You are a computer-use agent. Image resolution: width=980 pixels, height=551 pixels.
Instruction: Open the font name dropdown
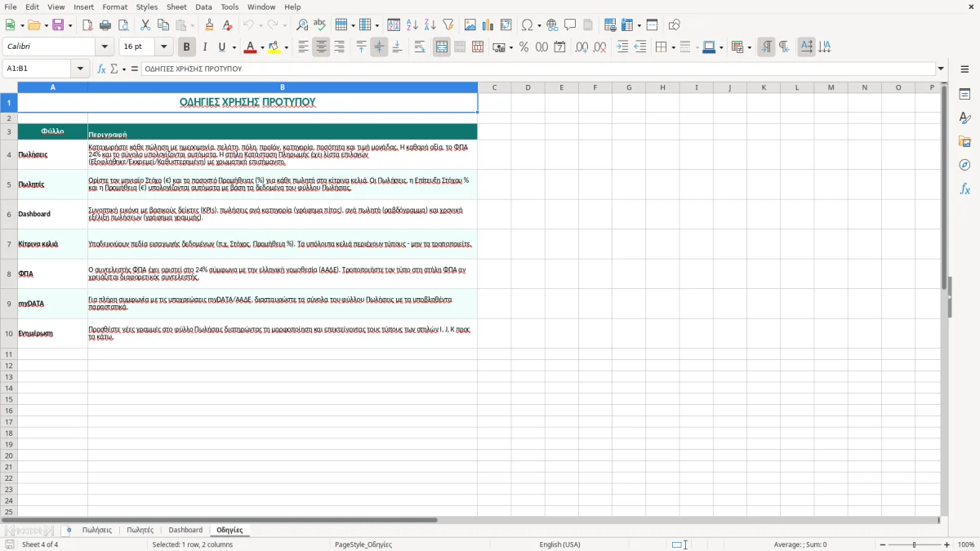(x=105, y=47)
